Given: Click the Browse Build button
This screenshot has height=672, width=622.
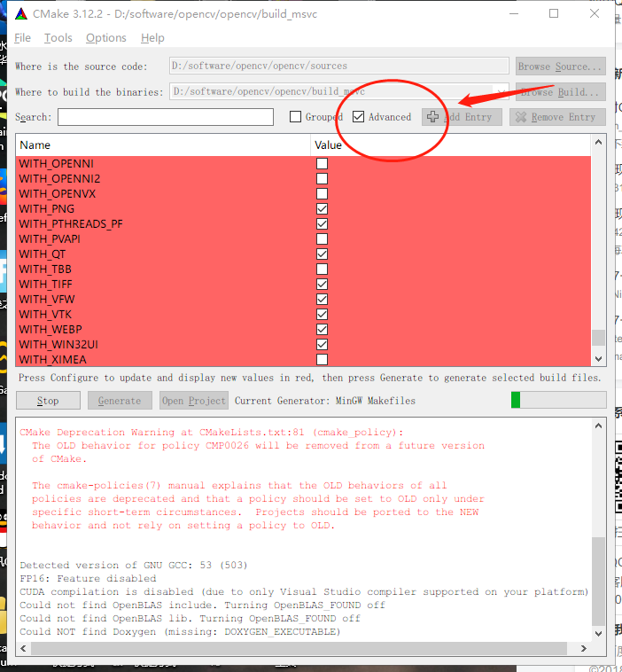Looking at the screenshot, I should [x=560, y=92].
